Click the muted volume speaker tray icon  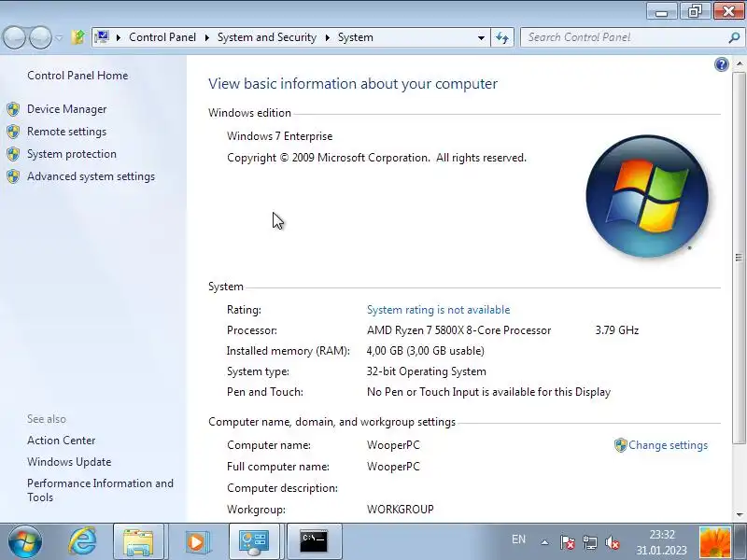[x=613, y=542]
